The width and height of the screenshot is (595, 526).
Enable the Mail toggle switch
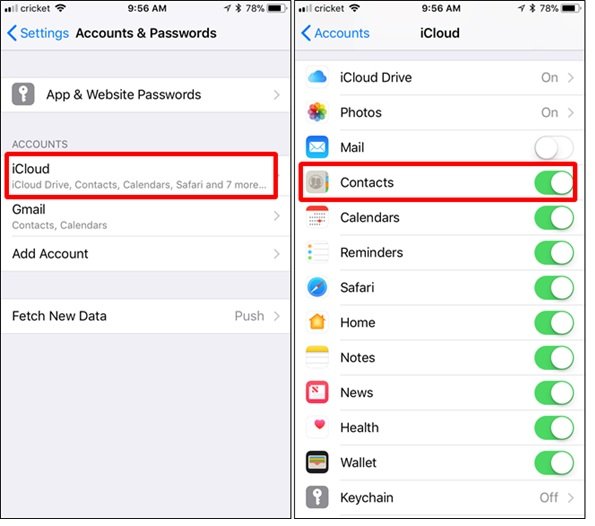[x=554, y=148]
